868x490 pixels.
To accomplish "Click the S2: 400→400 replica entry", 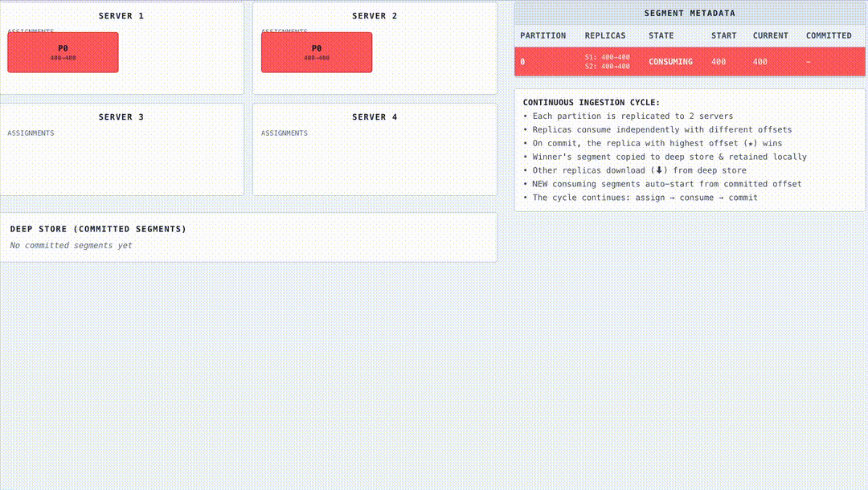I will click(607, 67).
